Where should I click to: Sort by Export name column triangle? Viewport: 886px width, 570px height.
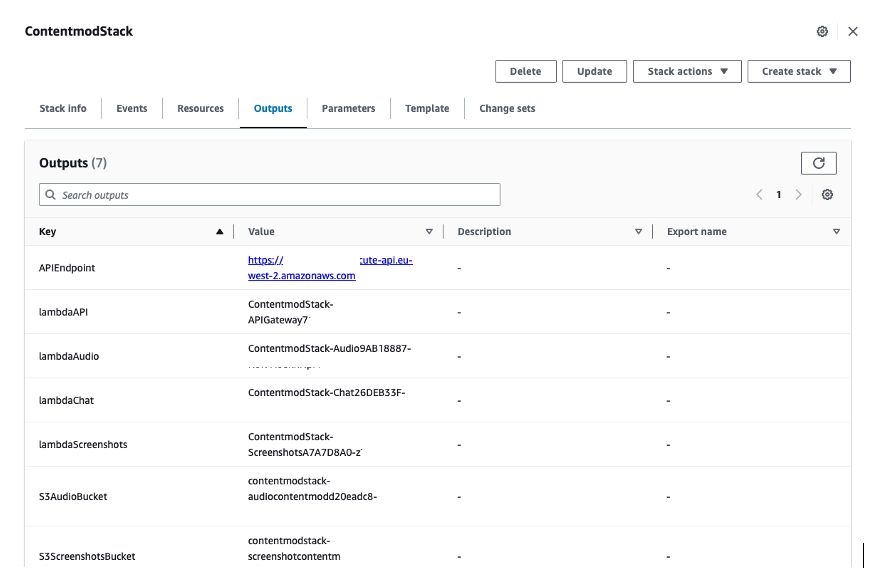click(x=836, y=232)
